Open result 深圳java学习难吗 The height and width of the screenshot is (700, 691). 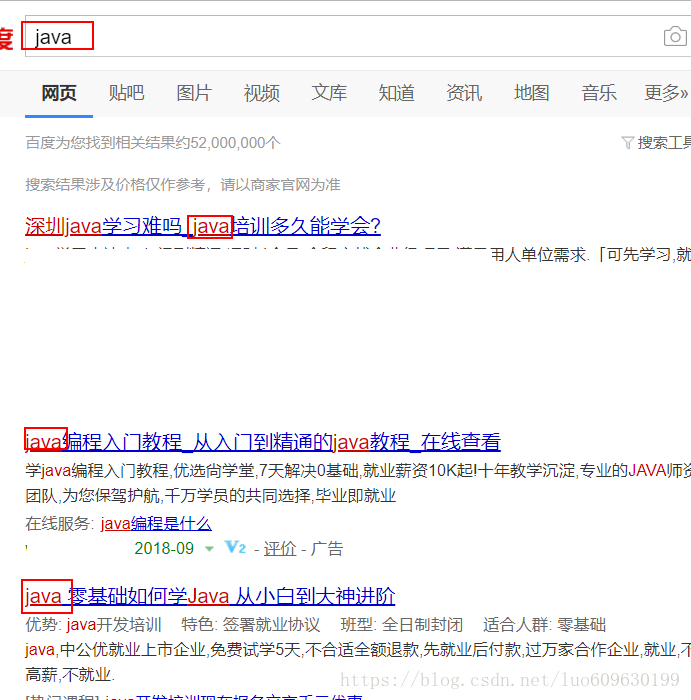[203, 226]
